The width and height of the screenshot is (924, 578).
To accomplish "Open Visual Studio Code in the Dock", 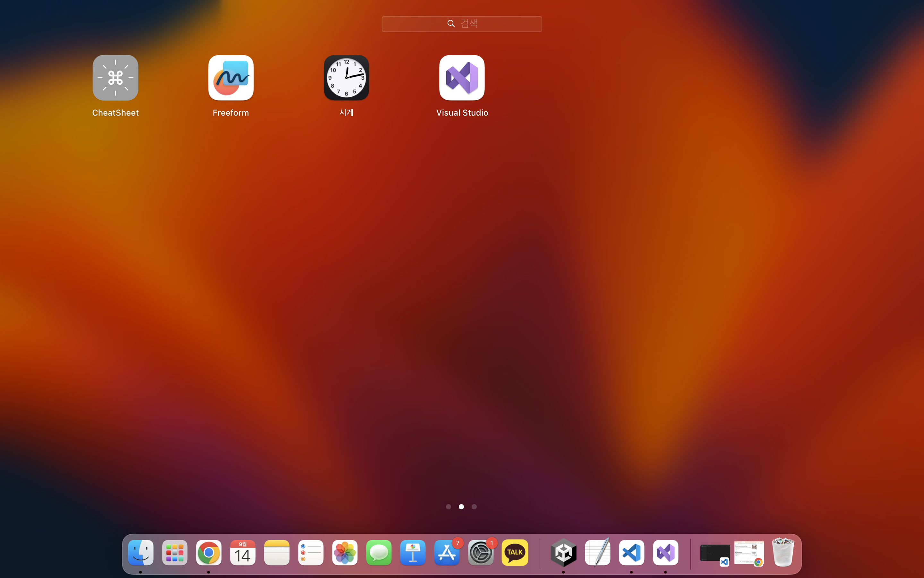I will pos(631,553).
